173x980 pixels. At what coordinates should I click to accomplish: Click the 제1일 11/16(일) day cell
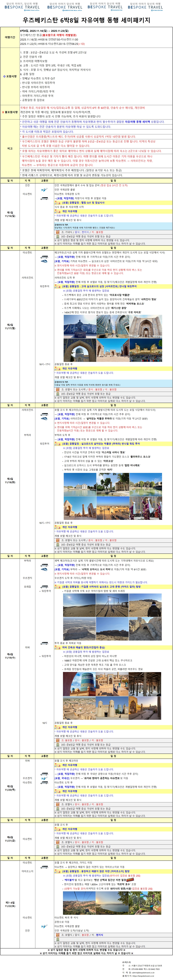(10, 214)
